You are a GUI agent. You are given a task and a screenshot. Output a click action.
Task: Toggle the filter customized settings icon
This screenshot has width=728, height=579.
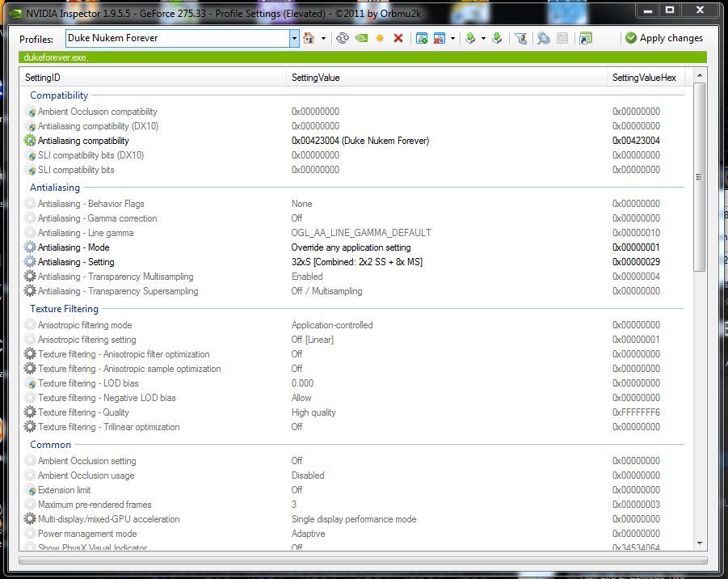pyautogui.click(x=520, y=38)
